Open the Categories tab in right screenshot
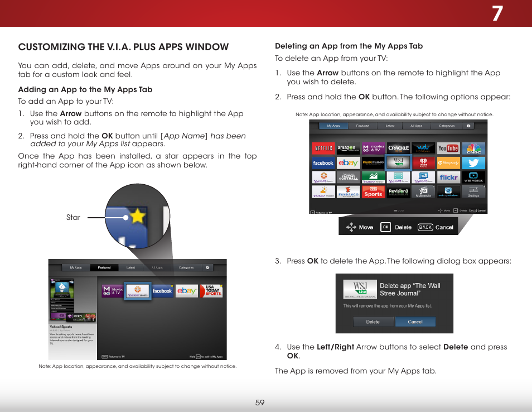This screenshot has height=412, width=532. tap(447, 126)
